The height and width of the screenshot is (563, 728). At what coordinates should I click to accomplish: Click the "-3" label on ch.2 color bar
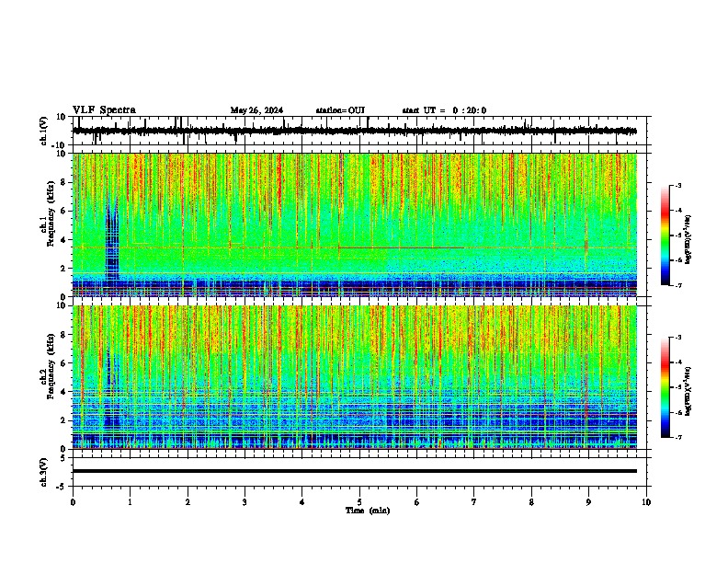point(678,338)
